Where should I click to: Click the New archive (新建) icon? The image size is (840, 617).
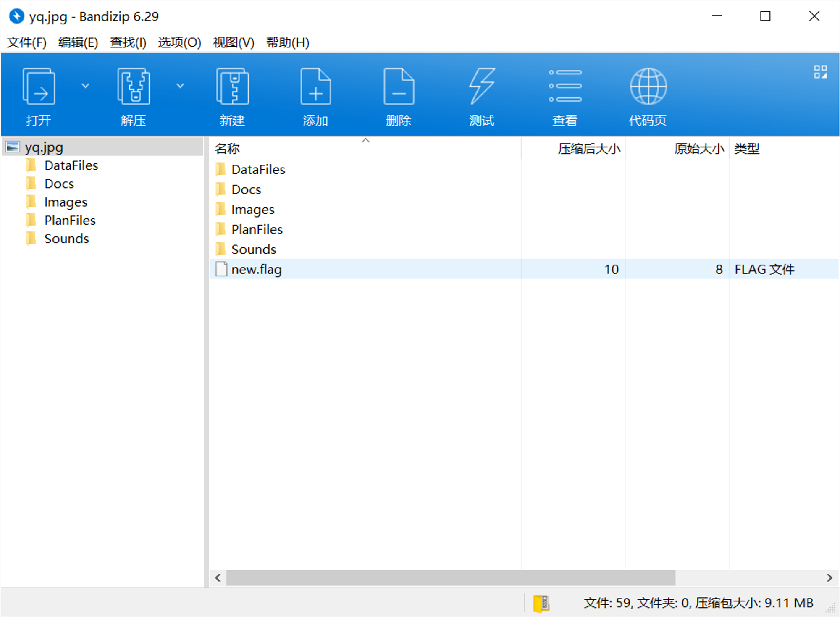click(x=232, y=87)
